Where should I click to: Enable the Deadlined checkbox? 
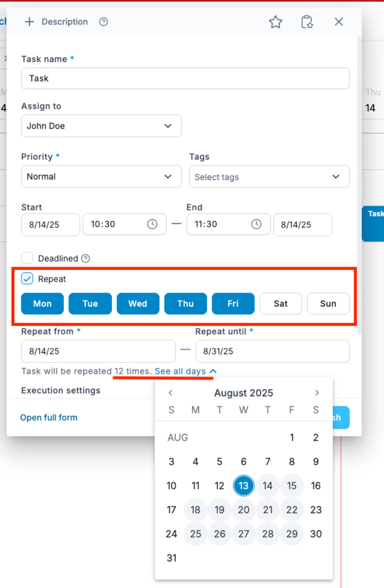tap(27, 258)
